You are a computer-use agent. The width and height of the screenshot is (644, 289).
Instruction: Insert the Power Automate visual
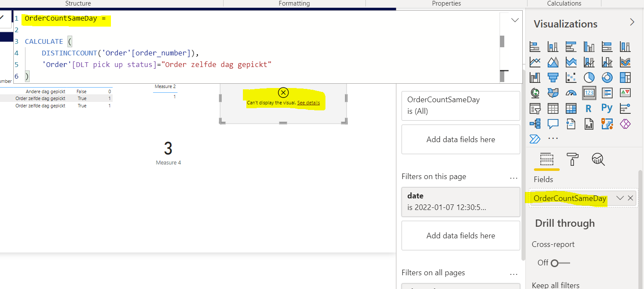[x=535, y=139]
